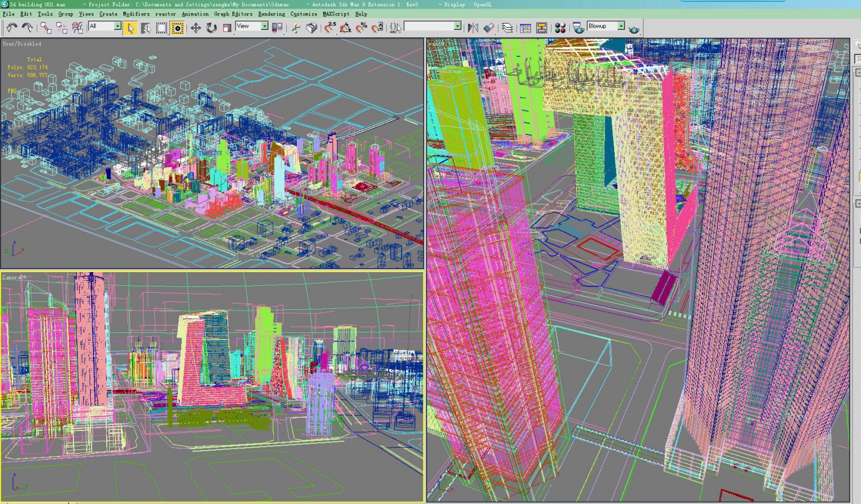The height and width of the screenshot is (504, 861).
Task: Activate the Select and Rotate tool
Action: click(x=212, y=26)
